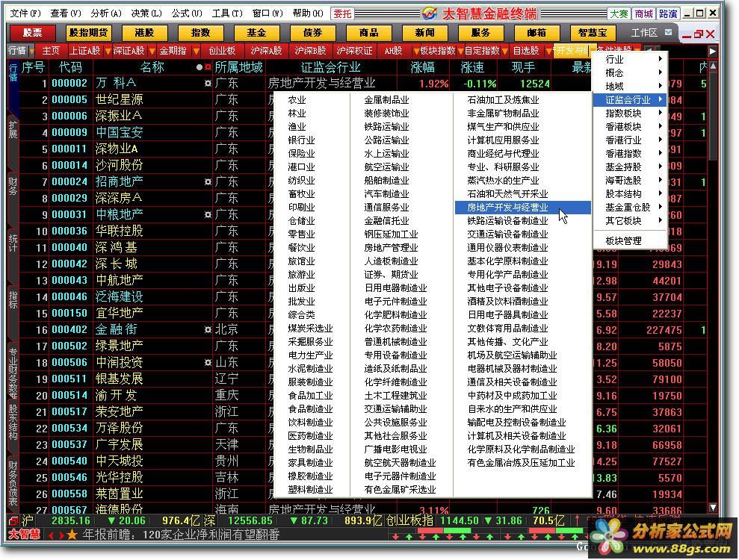Open the 基金持股 submenu
The image size is (739, 560).
[x=630, y=167]
